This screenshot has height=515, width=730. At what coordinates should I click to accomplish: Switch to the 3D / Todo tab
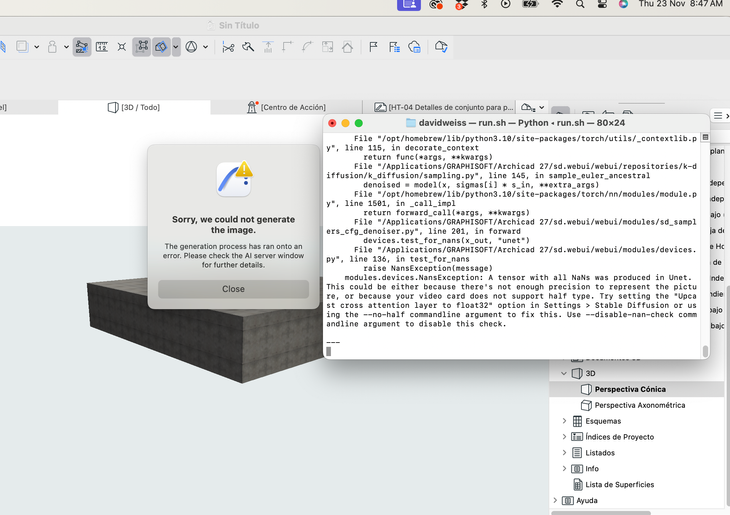pyautogui.click(x=140, y=107)
